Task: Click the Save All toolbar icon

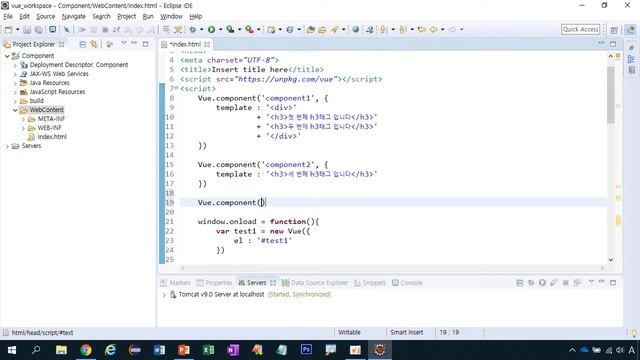Action: point(39,29)
